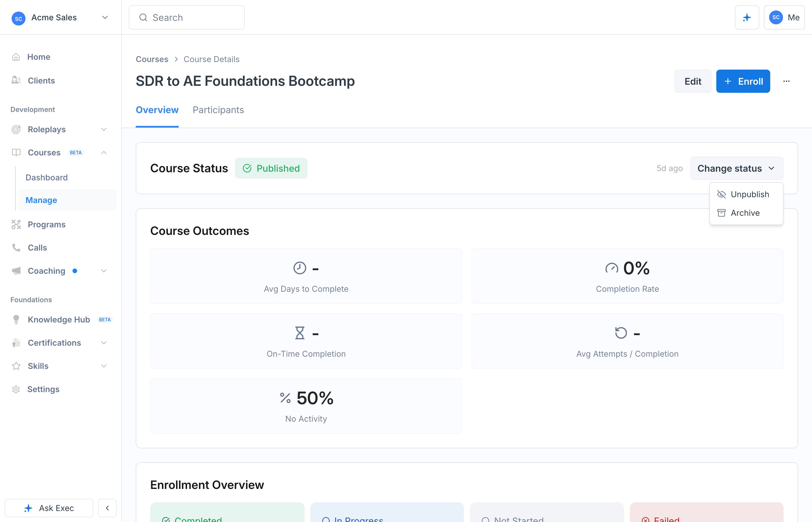This screenshot has height=522, width=812.
Task: Switch to the Overview tab
Action: point(157,110)
